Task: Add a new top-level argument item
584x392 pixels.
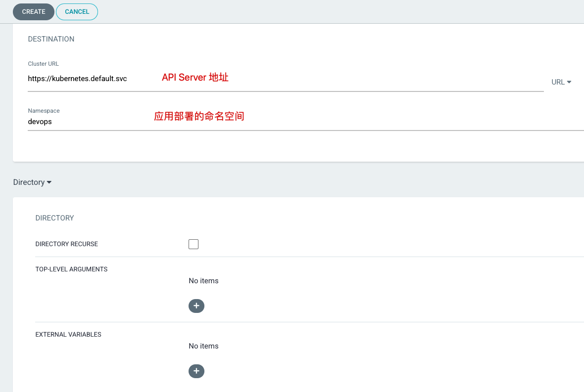Action: [196, 305]
